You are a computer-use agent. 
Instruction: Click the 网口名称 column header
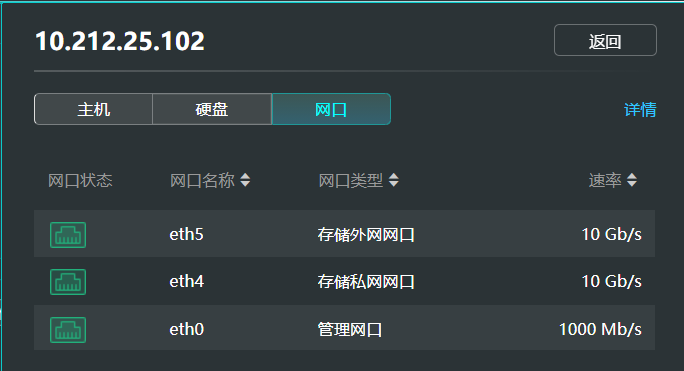pos(202,180)
